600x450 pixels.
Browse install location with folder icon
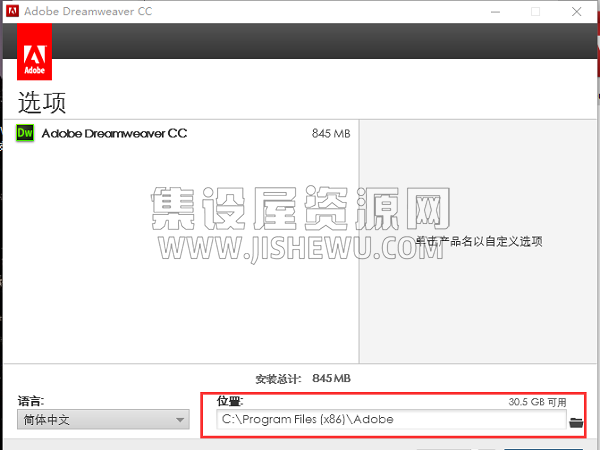[576, 422]
